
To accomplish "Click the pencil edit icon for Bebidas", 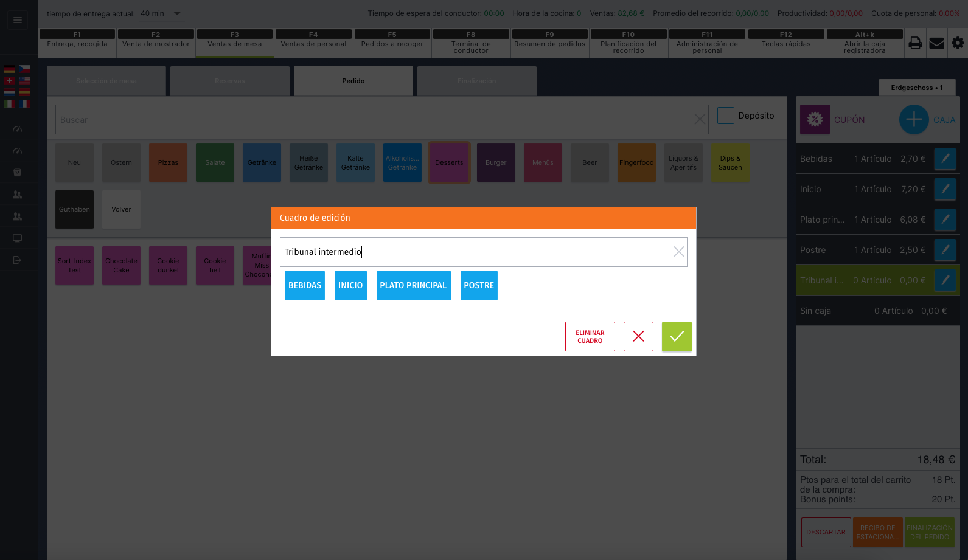I will (x=945, y=159).
